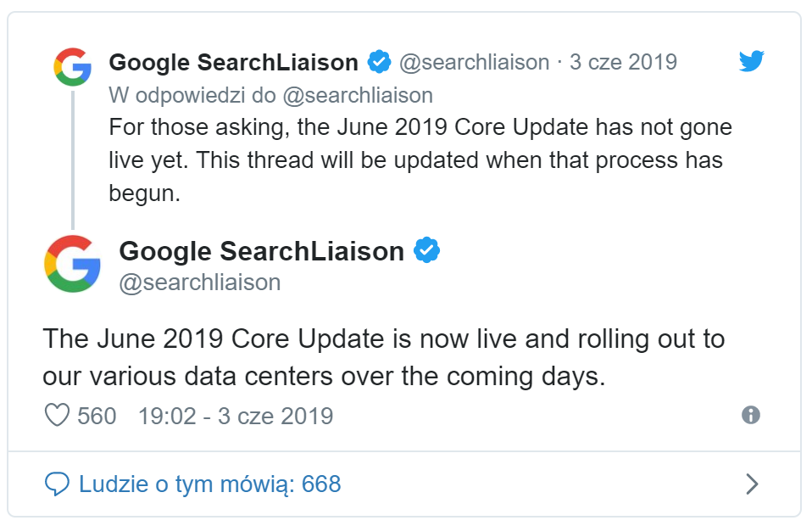The height and width of the screenshot is (526, 812).
Task: Click the Twitter bird logo
Action: (751, 62)
